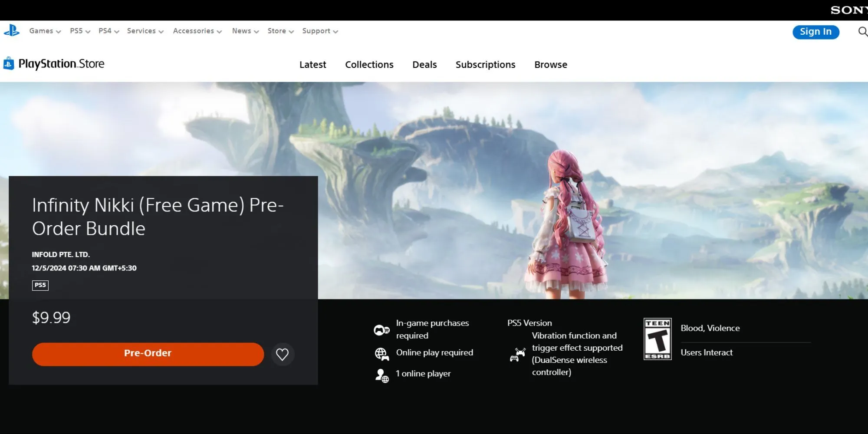Viewport: 868px width, 434px height.
Task: Expand the PS4 dropdown menu
Action: pos(108,31)
